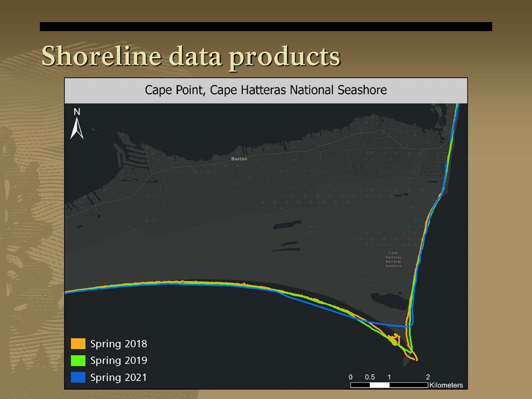Click the 'Buxton' place label on the map
The image size is (532, 399).
click(239, 159)
